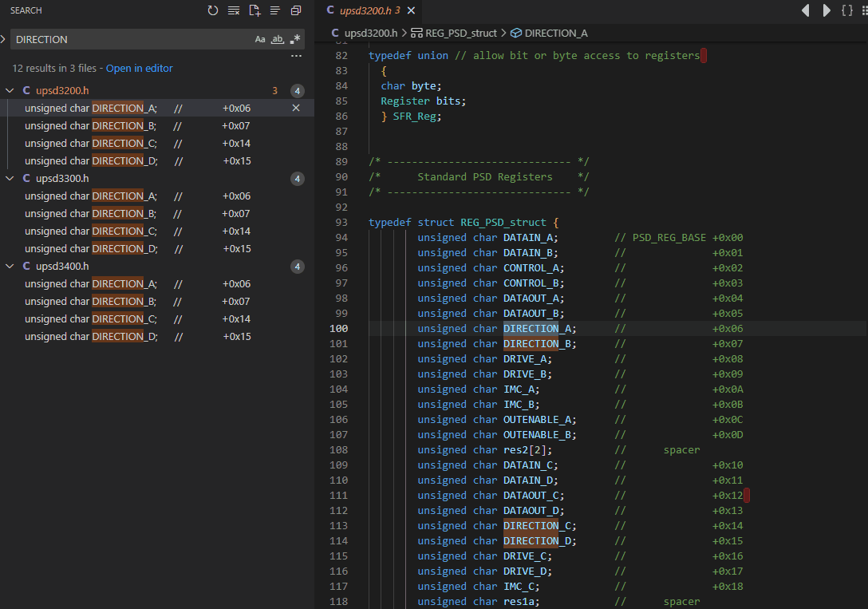The height and width of the screenshot is (609, 868).
Task: Switch to view as tree icon
Action: coord(275,10)
